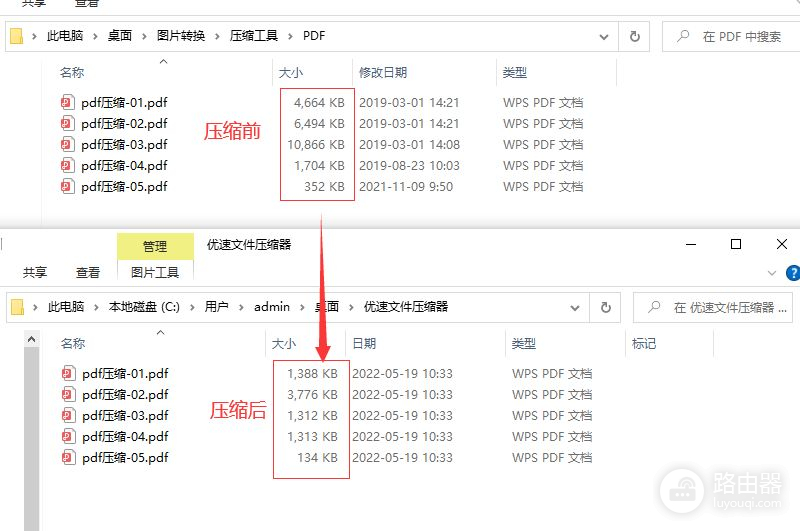
Task: Click PDF icon of pdf压缩-03.pdf in PDF window
Action: [x=68, y=144]
